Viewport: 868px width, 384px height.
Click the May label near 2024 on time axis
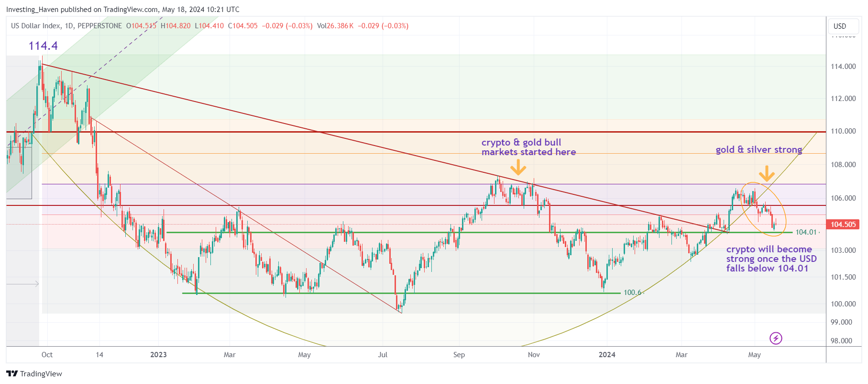pos(754,355)
